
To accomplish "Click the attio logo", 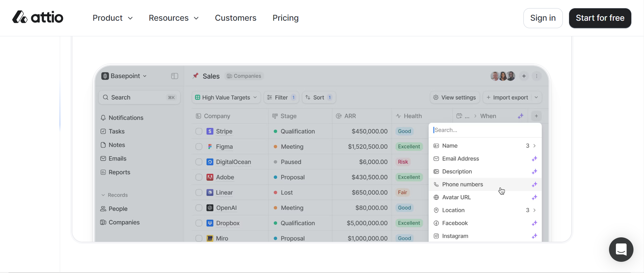I will (x=38, y=17).
